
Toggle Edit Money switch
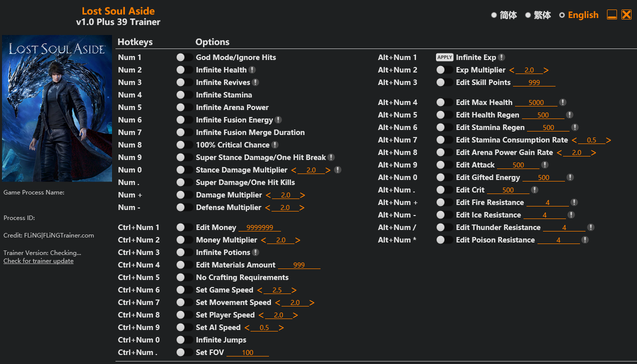pyautogui.click(x=184, y=227)
